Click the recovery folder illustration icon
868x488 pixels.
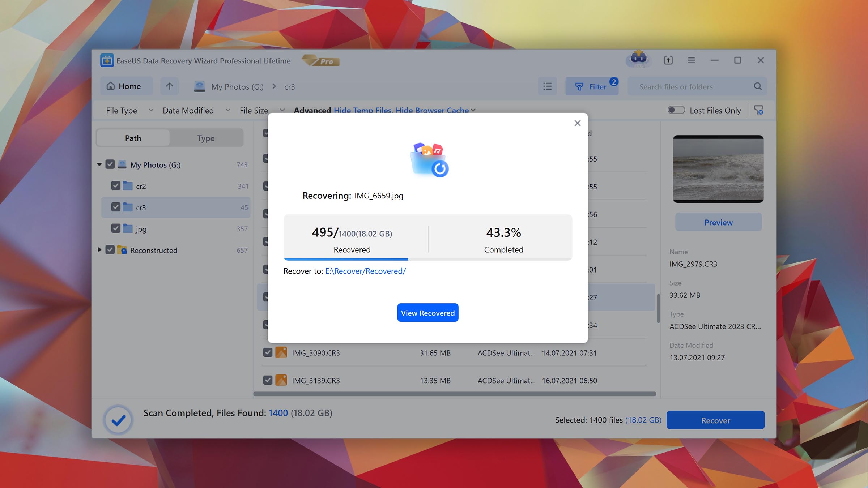pos(429,159)
